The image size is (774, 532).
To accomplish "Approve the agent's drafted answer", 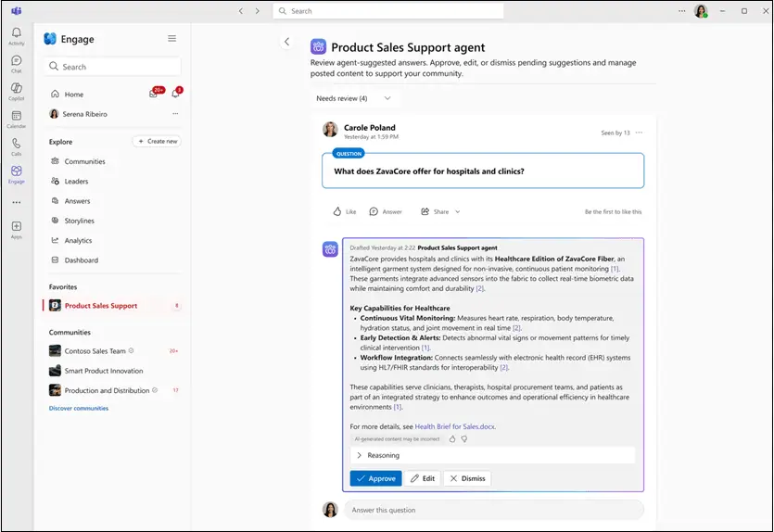I will click(375, 478).
